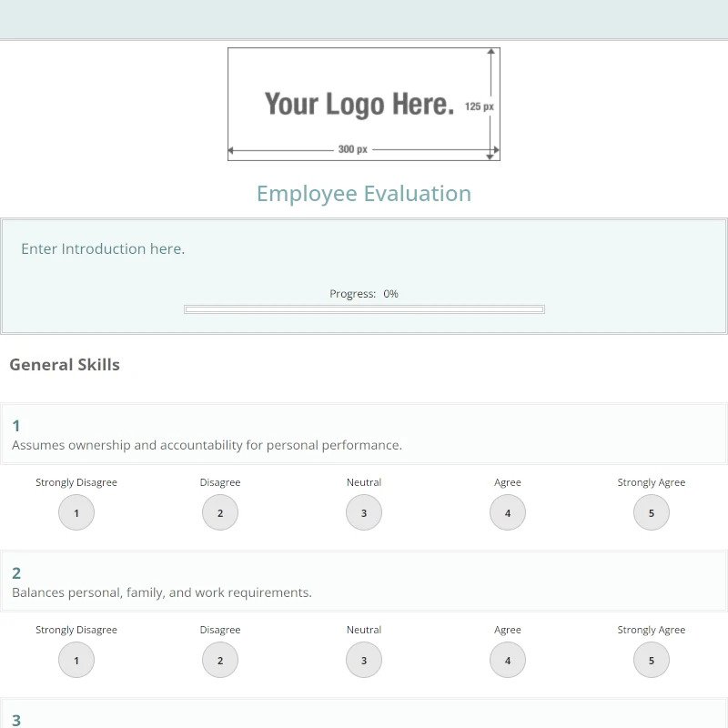
Task: Click the Employee Evaluation title
Action: [x=364, y=194]
